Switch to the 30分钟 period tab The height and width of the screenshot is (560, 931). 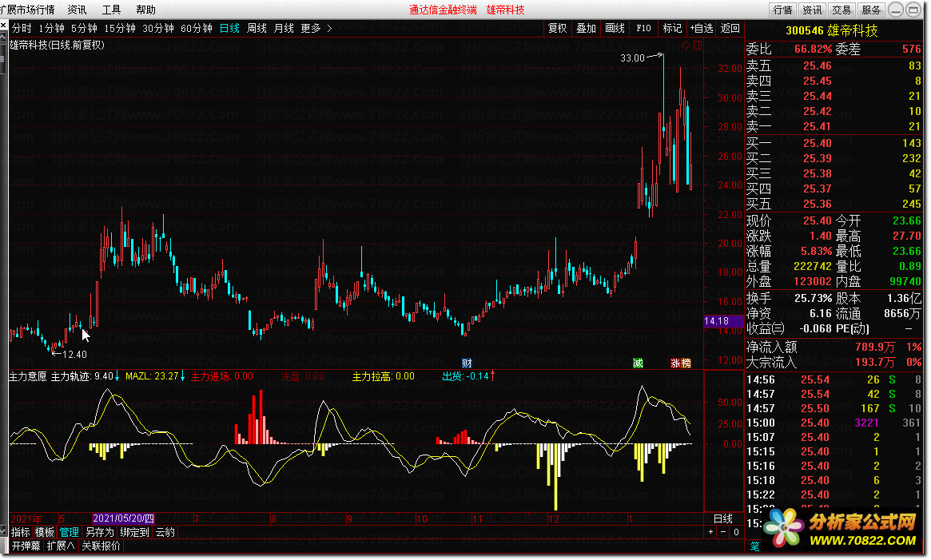coord(158,28)
